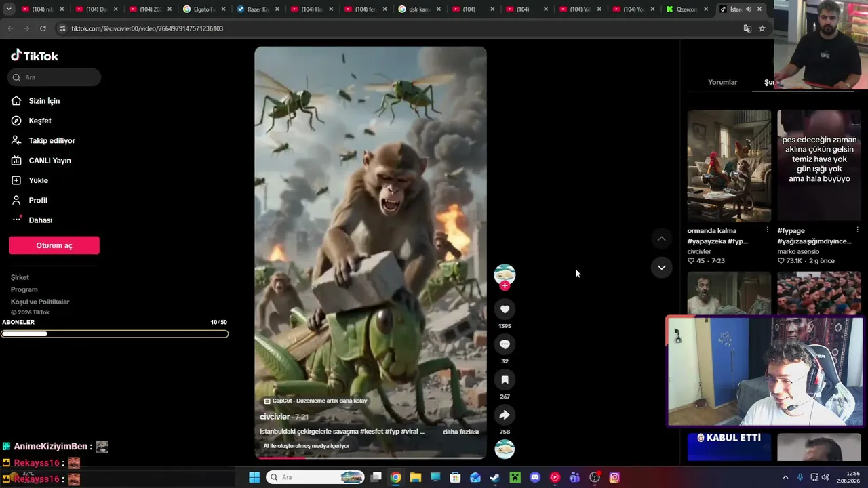Bookmark this page with the star icon

coord(762,28)
